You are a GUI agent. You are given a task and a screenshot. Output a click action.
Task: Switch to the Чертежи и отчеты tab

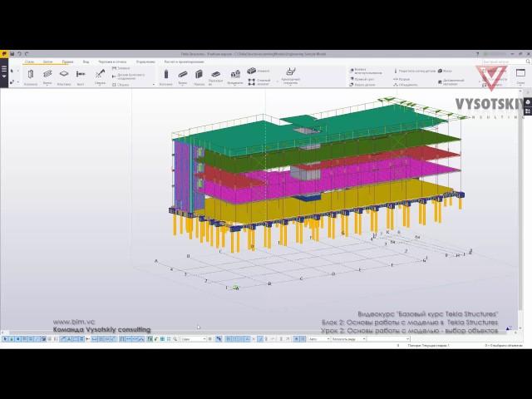point(112,62)
